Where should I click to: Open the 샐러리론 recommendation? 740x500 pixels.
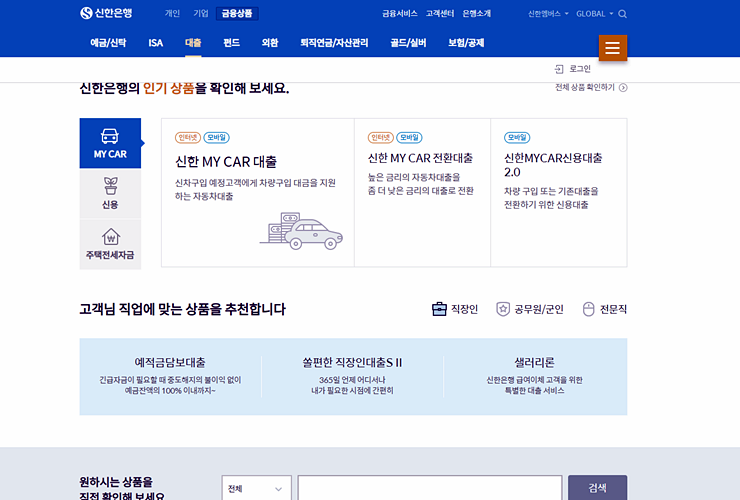click(534, 363)
